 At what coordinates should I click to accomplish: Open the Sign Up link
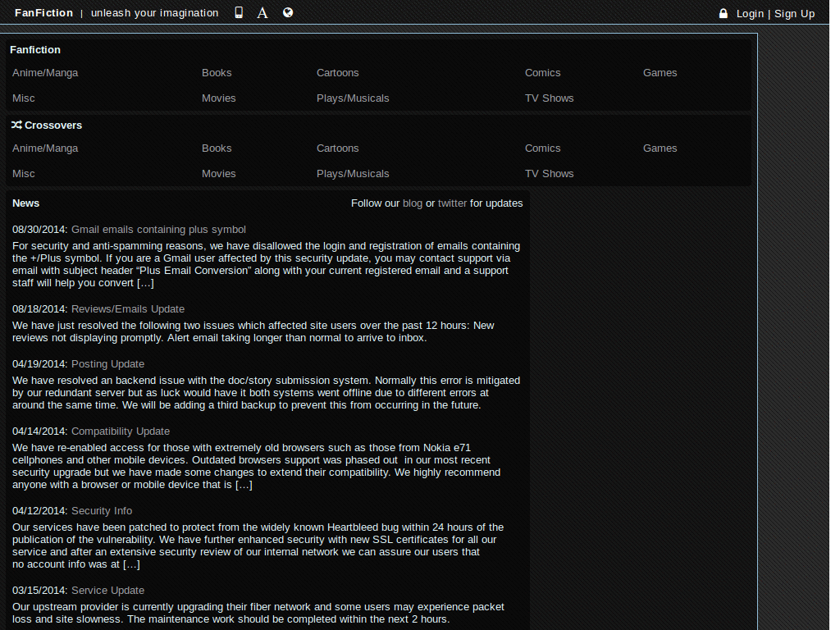(794, 14)
